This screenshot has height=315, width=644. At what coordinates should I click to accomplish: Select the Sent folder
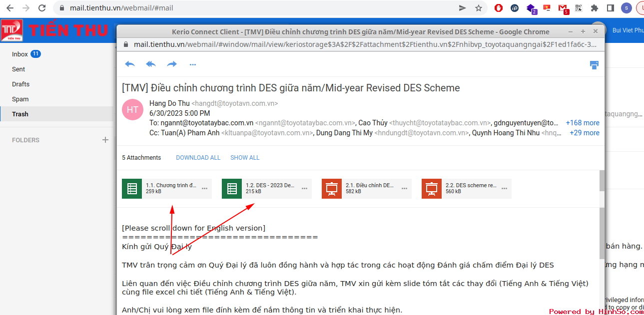click(x=18, y=69)
